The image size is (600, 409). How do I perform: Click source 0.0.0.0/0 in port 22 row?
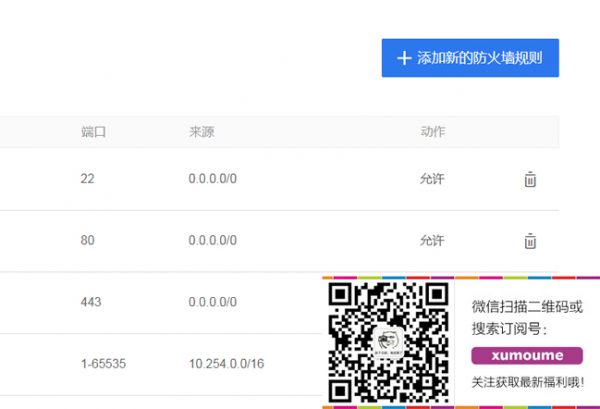(x=212, y=179)
